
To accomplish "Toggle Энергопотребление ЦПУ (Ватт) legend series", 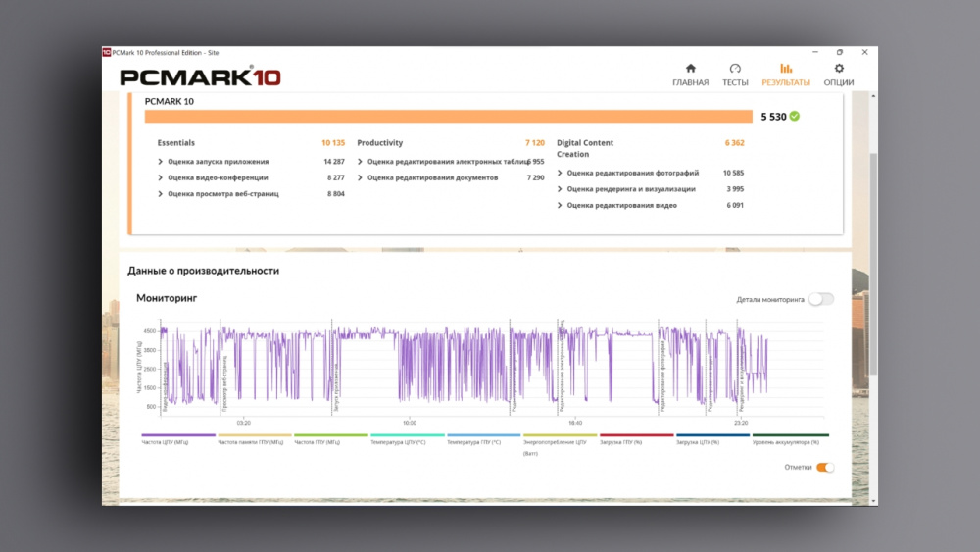I will 560,444.
